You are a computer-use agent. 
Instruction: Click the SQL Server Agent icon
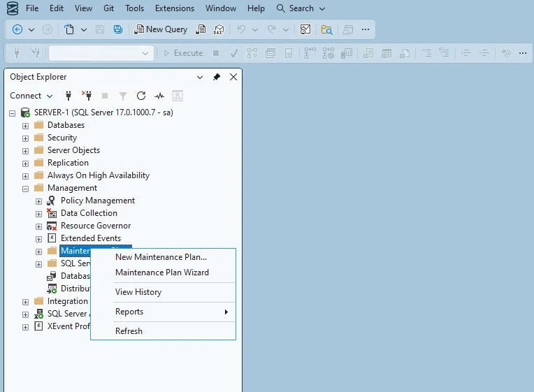coord(38,314)
